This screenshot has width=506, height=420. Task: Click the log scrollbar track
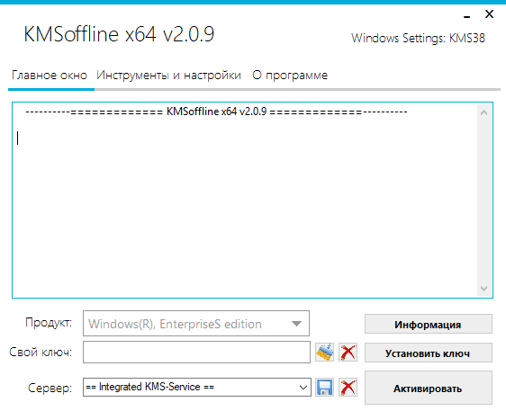[x=483, y=201]
